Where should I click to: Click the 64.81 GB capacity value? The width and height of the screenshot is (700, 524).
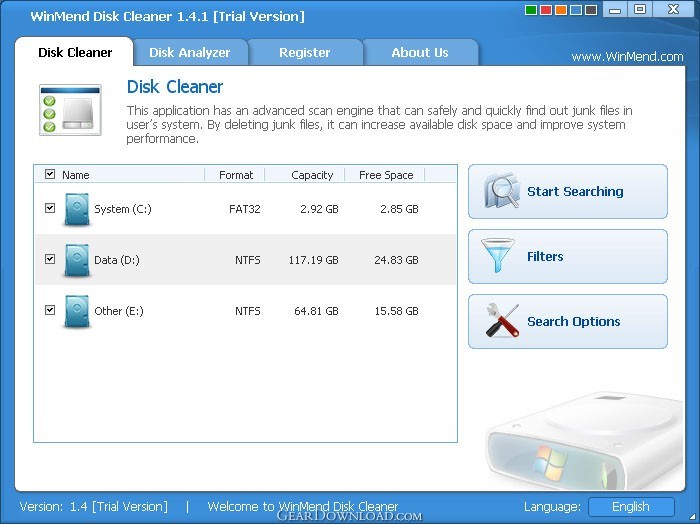point(316,311)
